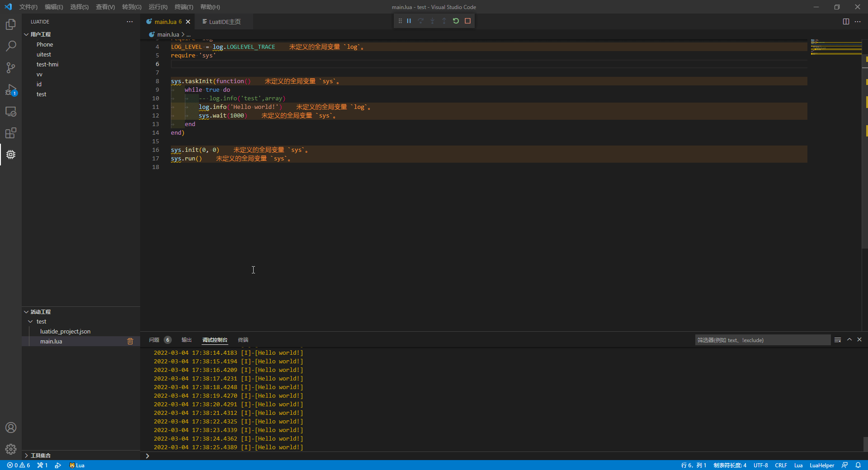Open the 终端(T) menu
The height and width of the screenshot is (470, 868).
[x=184, y=7]
